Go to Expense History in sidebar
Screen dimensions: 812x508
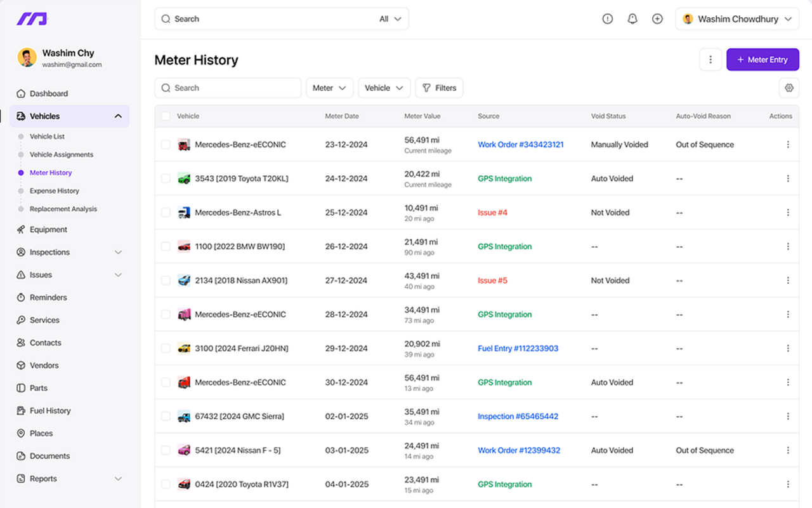tap(54, 190)
